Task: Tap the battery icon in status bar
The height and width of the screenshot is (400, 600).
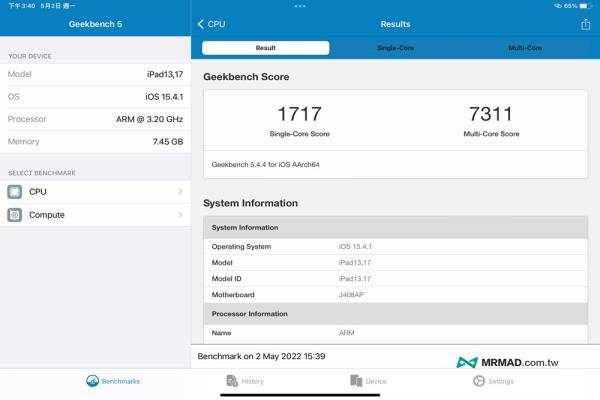Action: (x=585, y=6)
